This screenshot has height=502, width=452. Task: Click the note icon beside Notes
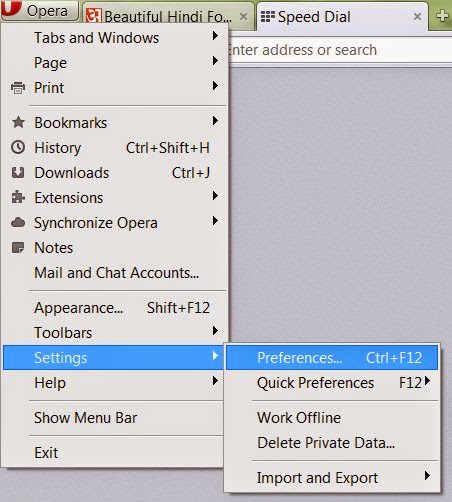tap(18, 247)
